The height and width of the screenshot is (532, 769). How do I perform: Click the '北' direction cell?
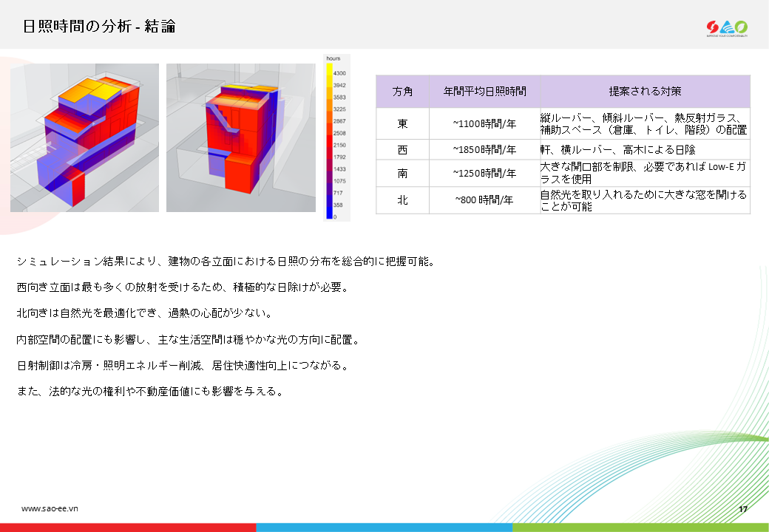pos(403,200)
